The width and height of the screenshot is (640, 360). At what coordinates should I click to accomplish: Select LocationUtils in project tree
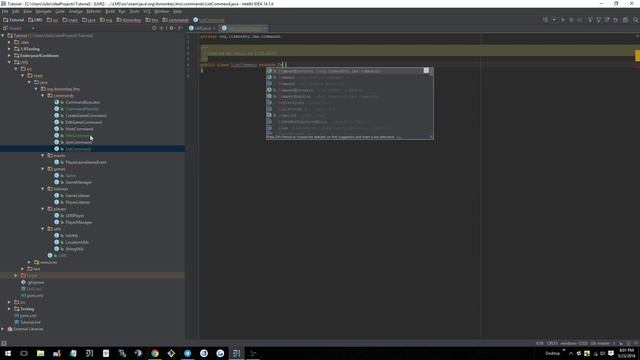(77, 242)
